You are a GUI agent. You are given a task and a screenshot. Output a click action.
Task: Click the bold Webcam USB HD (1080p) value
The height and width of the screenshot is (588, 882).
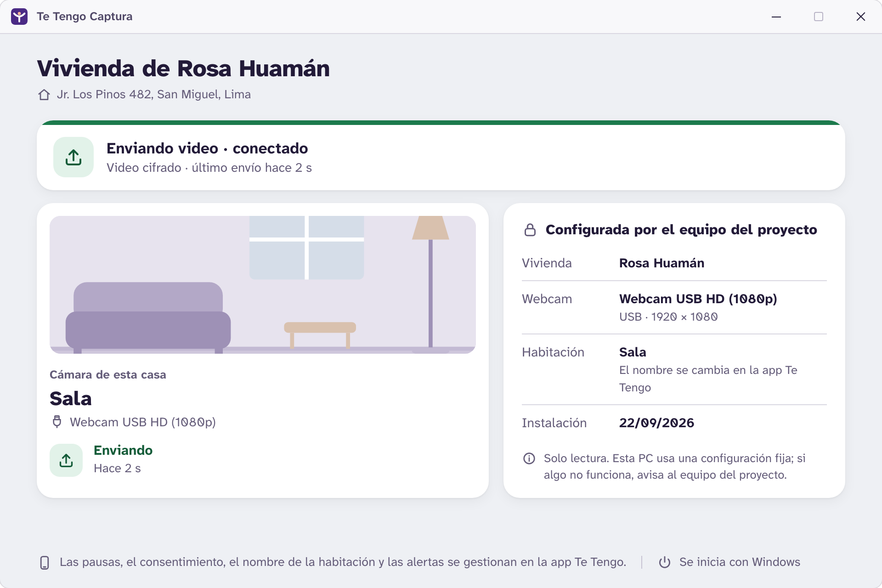698,299
